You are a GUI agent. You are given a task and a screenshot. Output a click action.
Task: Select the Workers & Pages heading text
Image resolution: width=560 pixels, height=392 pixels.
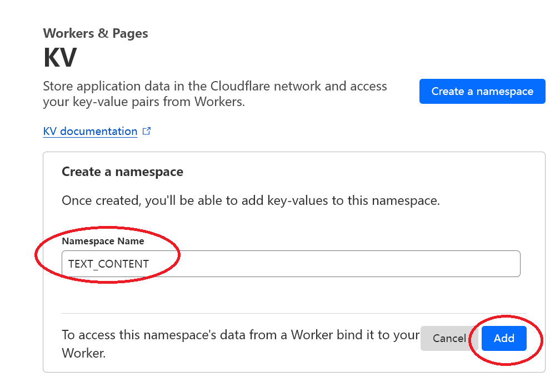(x=96, y=33)
